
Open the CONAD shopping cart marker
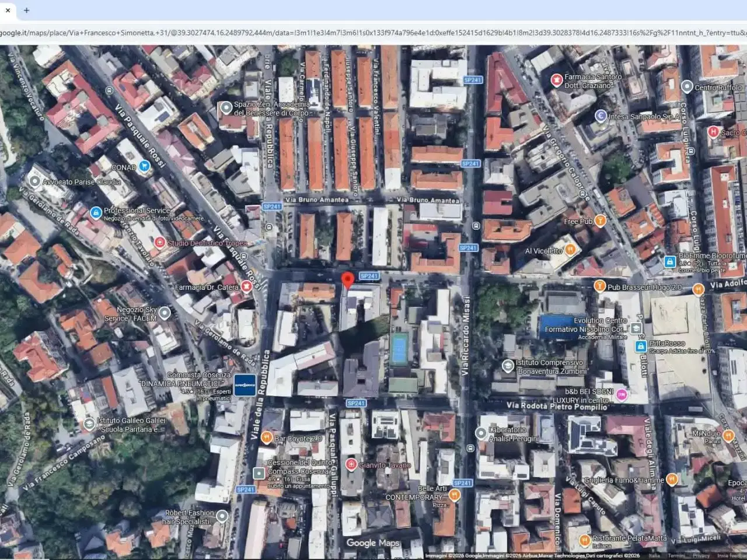pyautogui.click(x=144, y=167)
